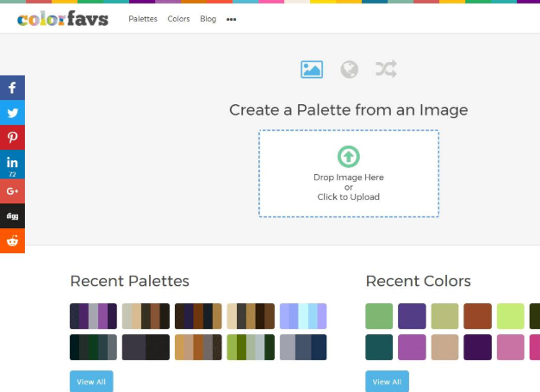Image resolution: width=540 pixels, height=392 pixels.
Task: Click the Twitter share icon
Action: [x=12, y=113]
